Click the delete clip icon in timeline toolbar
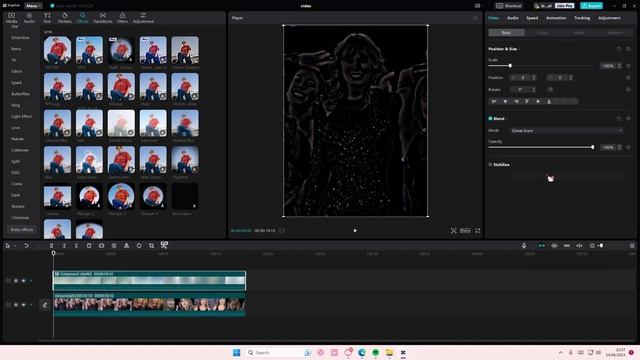 click(x=89, y=246)
